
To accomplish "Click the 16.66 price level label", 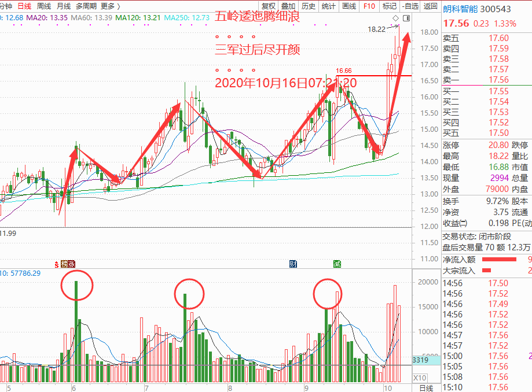I will click(344, 71).
